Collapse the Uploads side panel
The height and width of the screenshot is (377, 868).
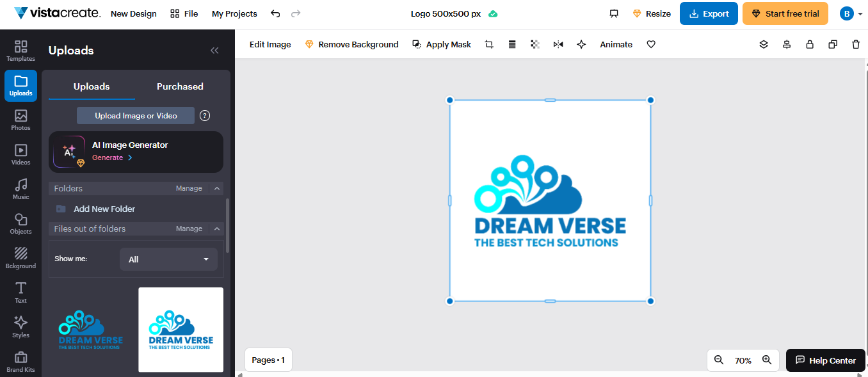(214, 51)
